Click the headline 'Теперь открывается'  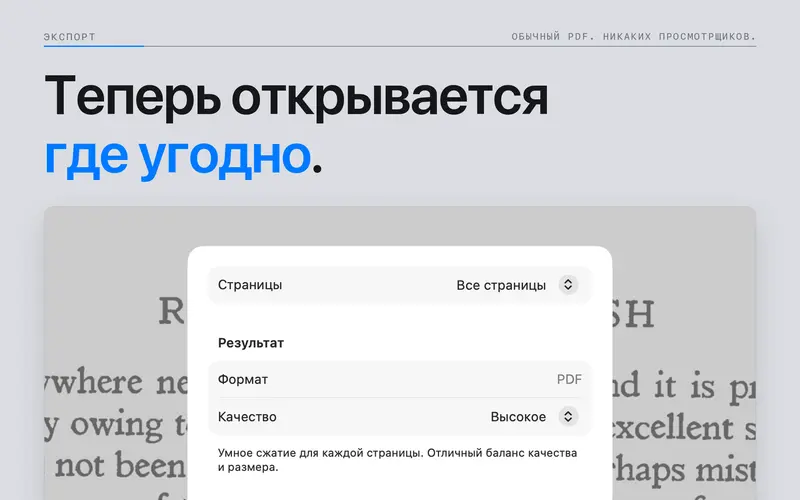[296, 96]
